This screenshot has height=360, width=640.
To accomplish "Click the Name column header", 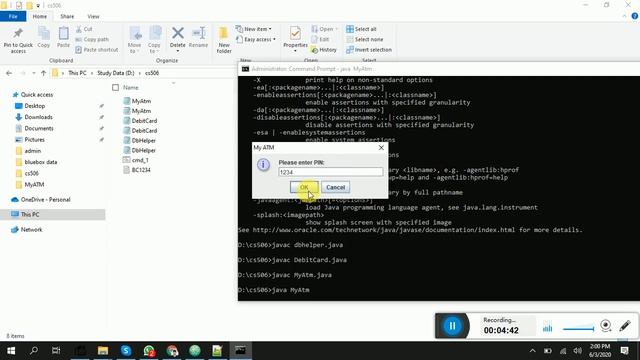I will [x=131, y=88].
